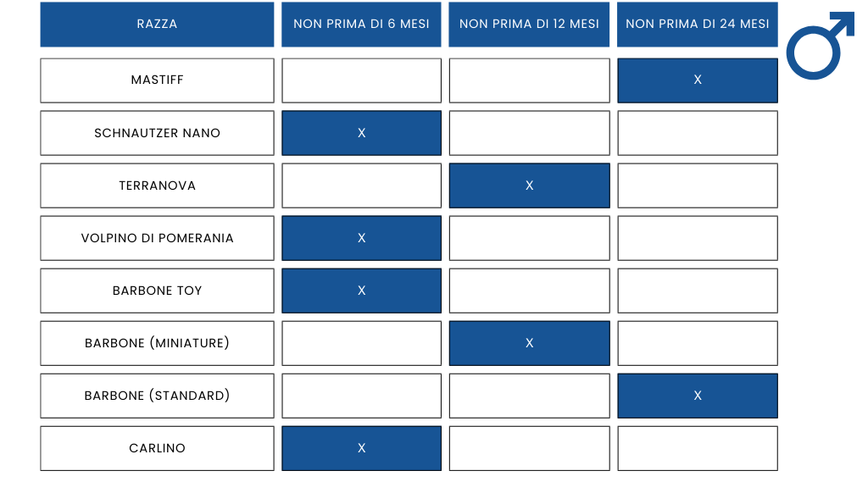Viewport: 868px width, 482px height.
Task: Click the BARBONE (MINIATURE) breed cell
Action: point(157,343)
